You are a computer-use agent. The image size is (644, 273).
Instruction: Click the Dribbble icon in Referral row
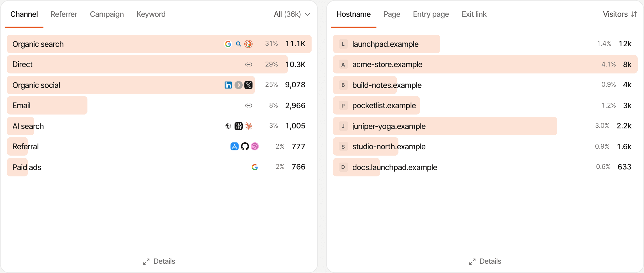255,147
